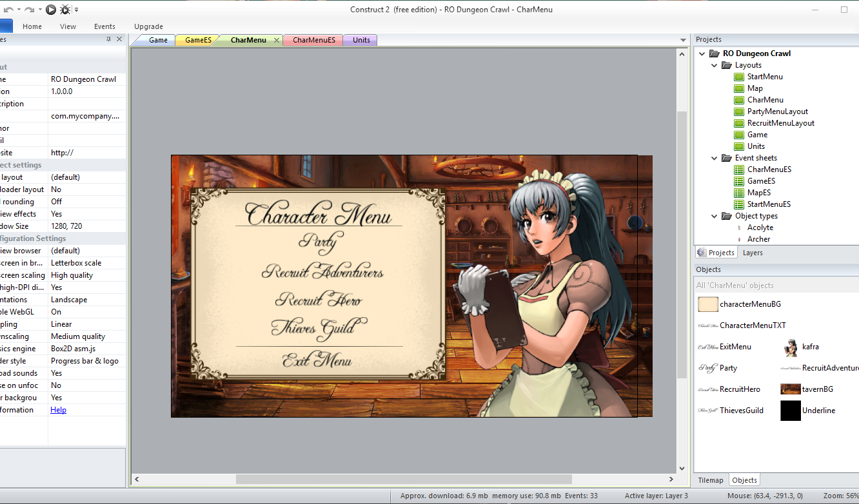Select the RecruitHero object icon
859x504 pixels.
click(708, 389)
